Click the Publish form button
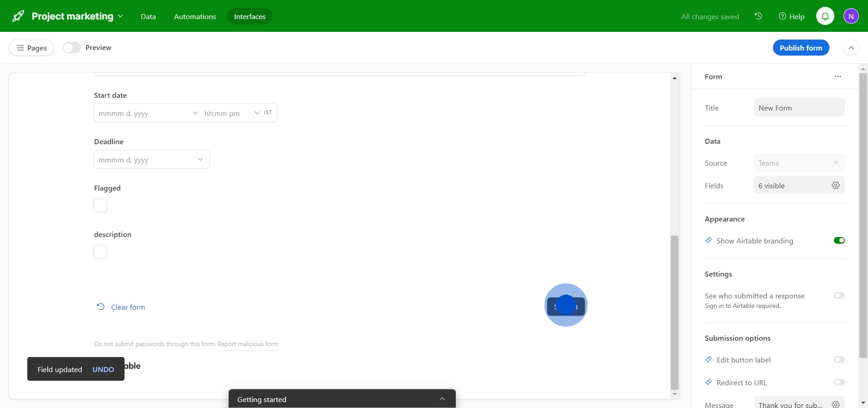 pyautogui.click(x=801, y=48)
